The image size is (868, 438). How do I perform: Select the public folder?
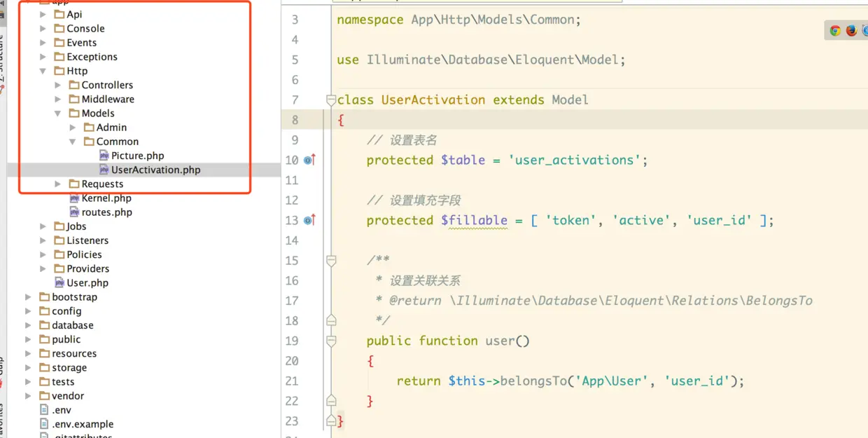(x=66, y=339)
